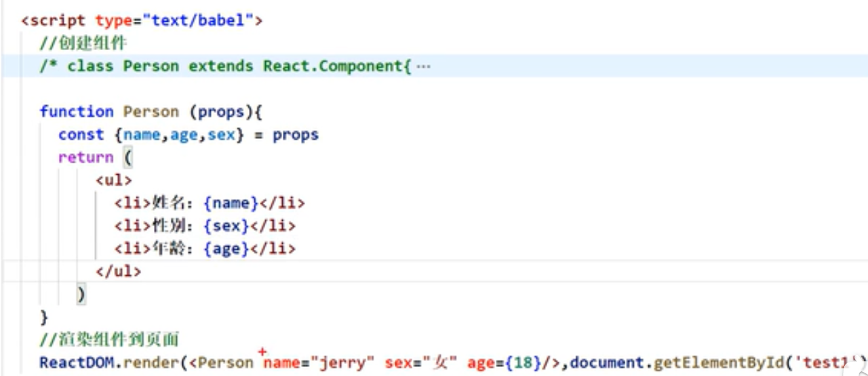Viewport: 868px width, 376px height.
Task: Click {name} expression in 姓名 list item
Action: pyautogui.click(x=231, y=203)
